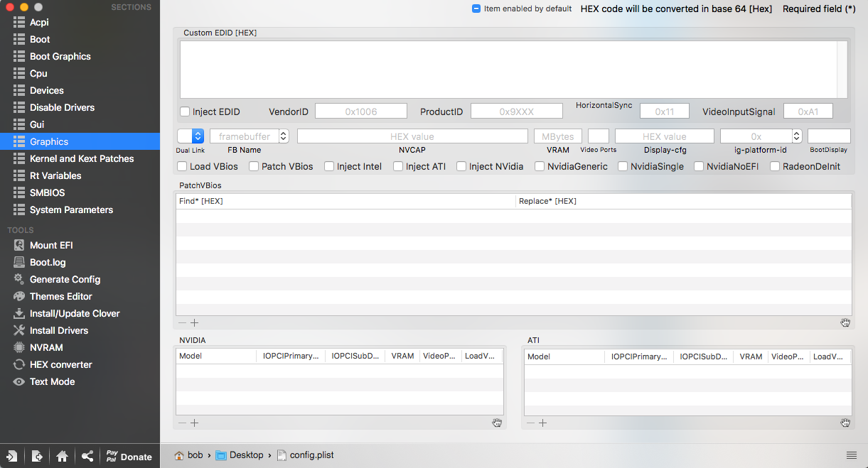Click the NVRAM chip icon
868x468 pixels.
pyautogui.click(x=18, y=347)
